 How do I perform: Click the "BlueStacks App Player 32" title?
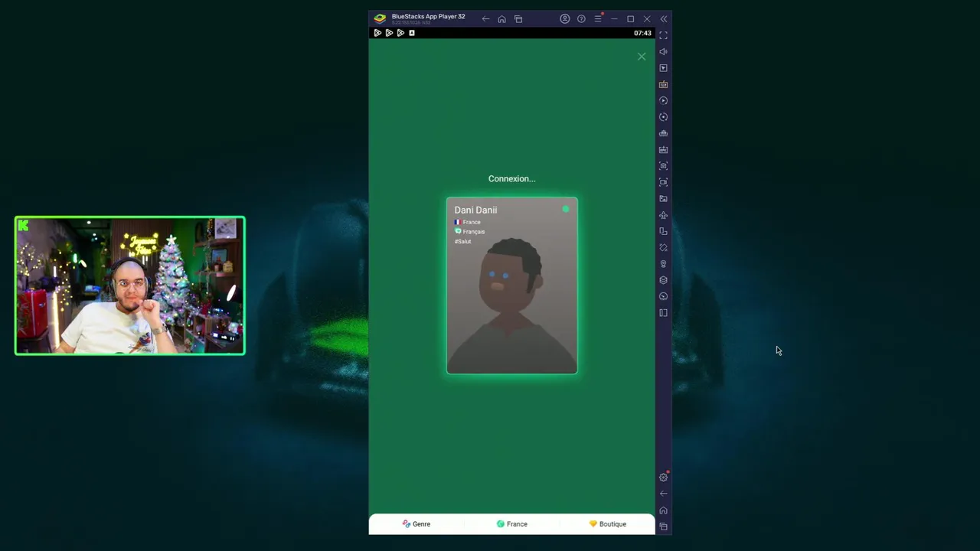(428, 17)
